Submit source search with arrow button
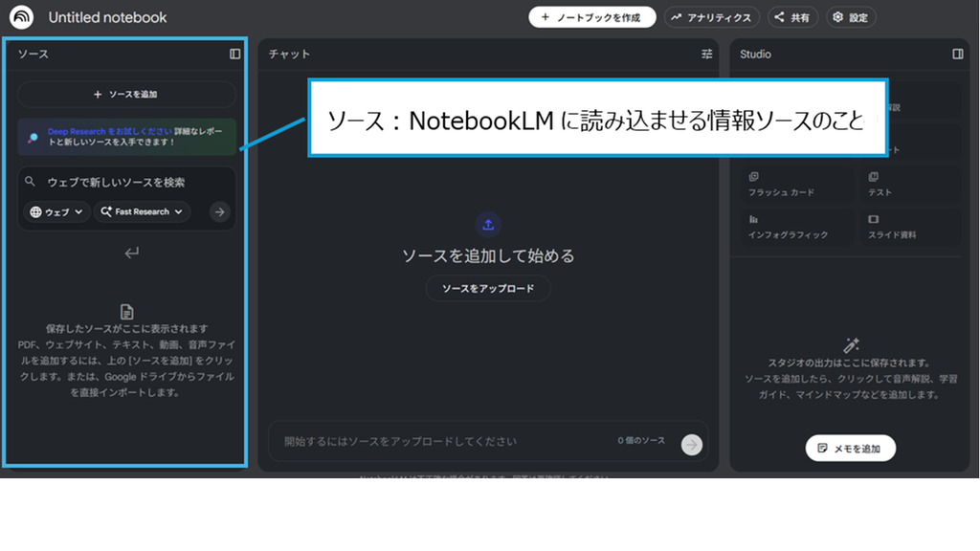 [x=219, y=211]
